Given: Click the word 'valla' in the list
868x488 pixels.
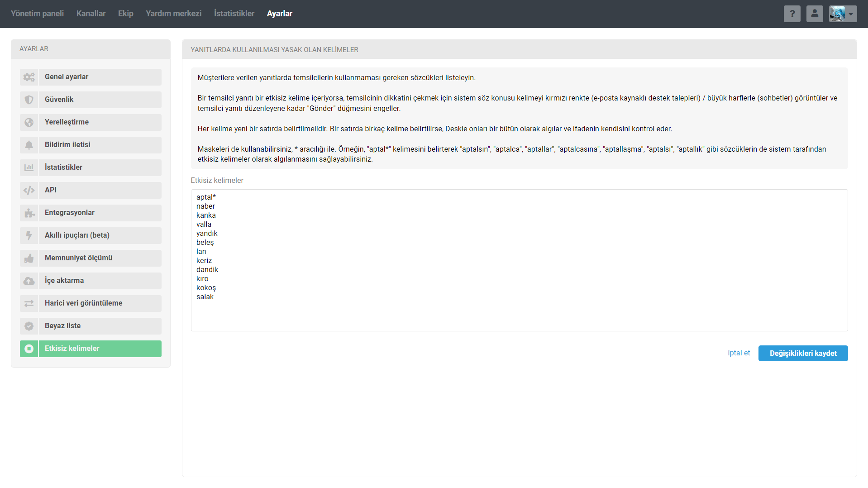Looking at the screenshot, I should pos(204,225).
